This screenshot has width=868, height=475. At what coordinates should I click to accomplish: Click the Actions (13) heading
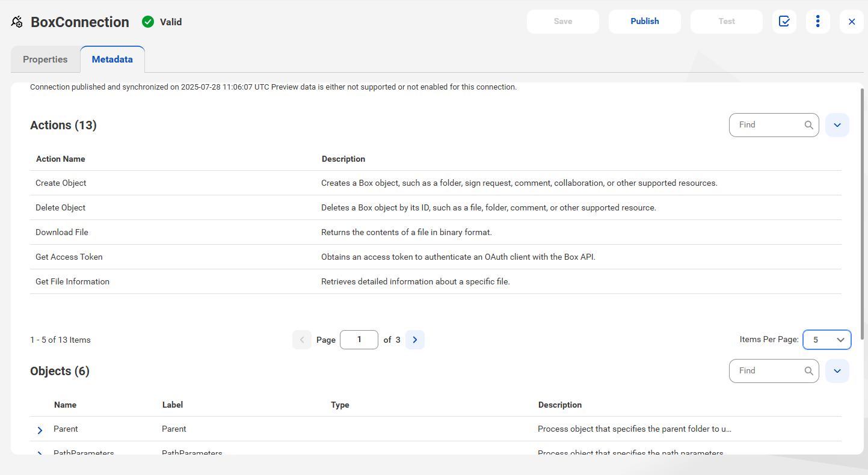click(63, 125)
